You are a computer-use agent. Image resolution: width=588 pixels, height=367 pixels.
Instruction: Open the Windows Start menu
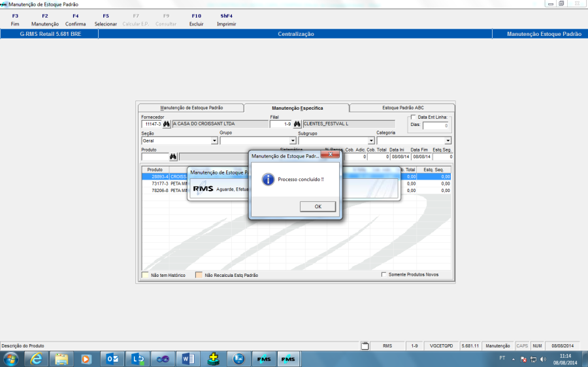[x=11, y=359]
